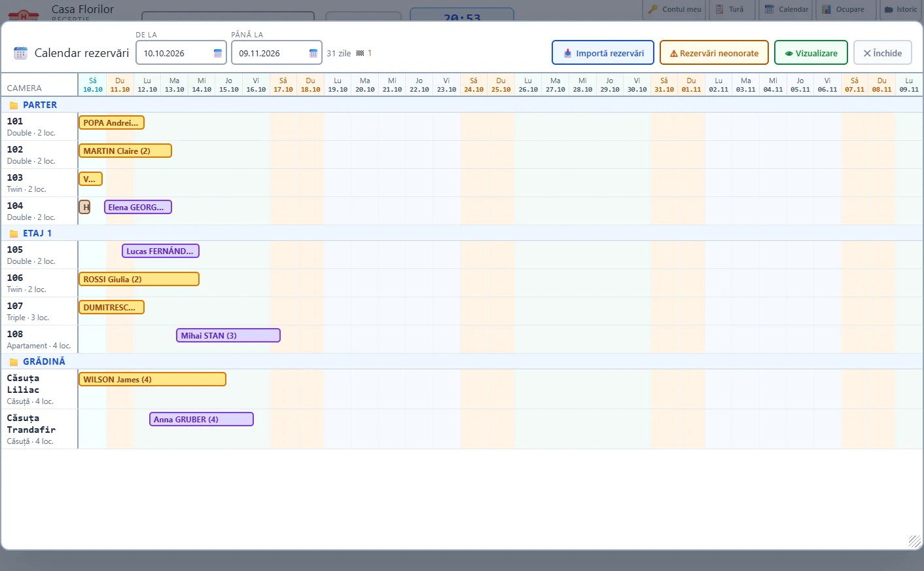
Task: Click the Sâ 17.10 date column header
Action: coord(283,85)
